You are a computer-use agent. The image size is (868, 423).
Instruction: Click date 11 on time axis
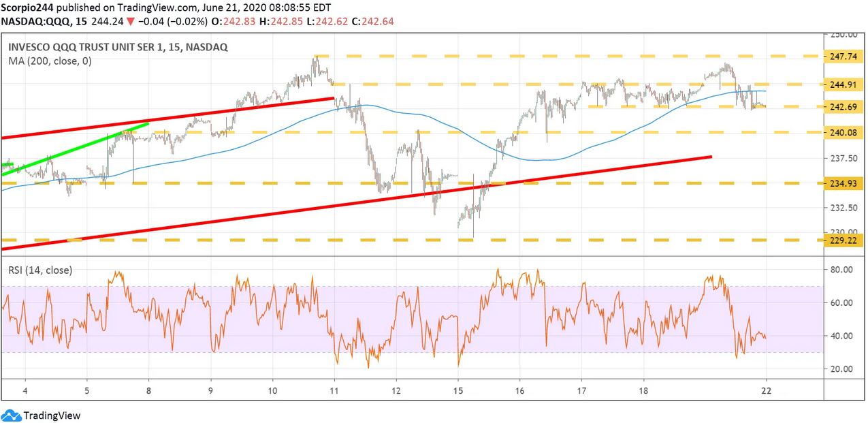pos(334,390)
